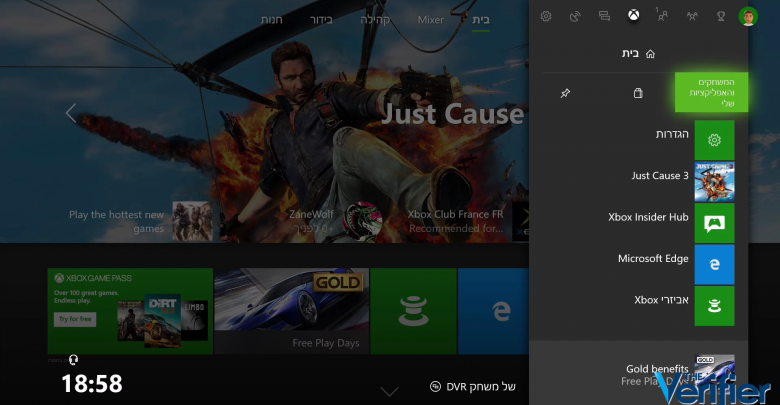Switch to the קהילה tab
Image resolution: width=780 pixels, height=405 pixels.
(x=375, y=20)
